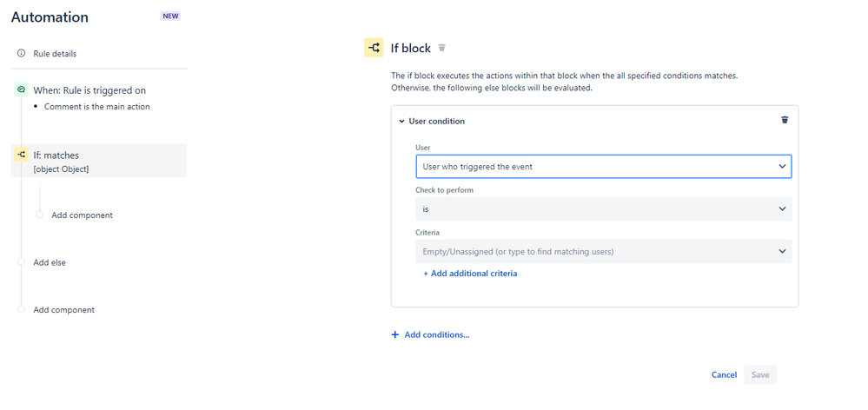Cancel the If block changes
Image resolution: width=868 pixels, height=410 pixels.
coord(724,374)
